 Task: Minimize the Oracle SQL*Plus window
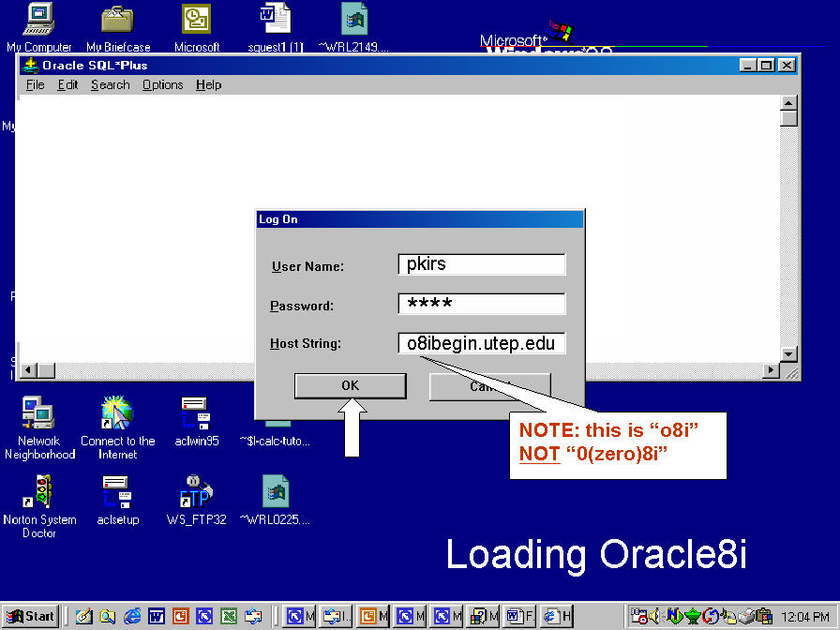748,66
